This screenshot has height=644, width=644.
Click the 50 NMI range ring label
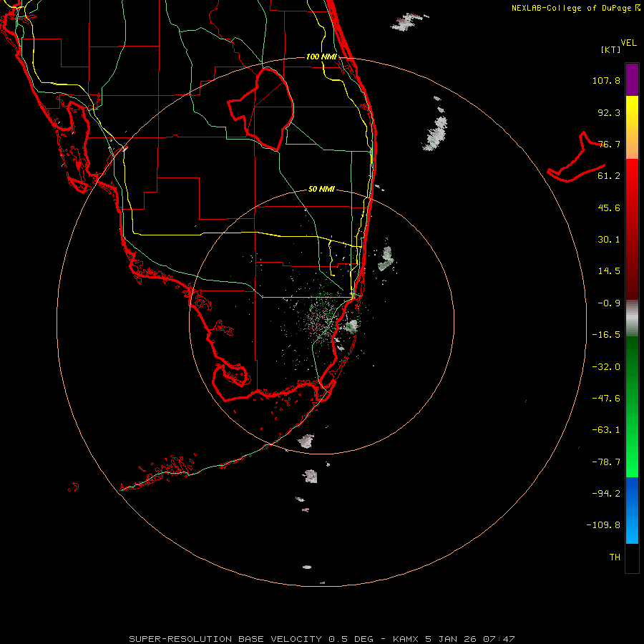point(321,190)
